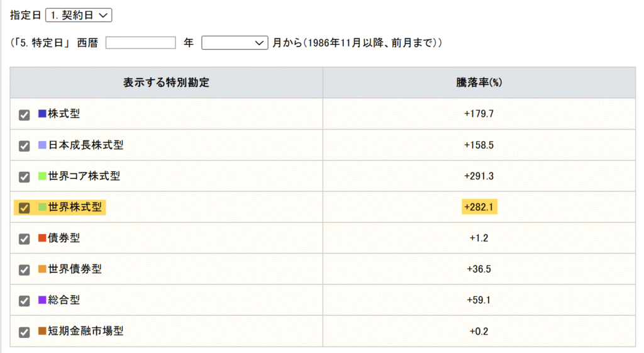Open the 指定日 dropdown showing 1. 契約日
The width and height of the screenshot is (644, 353).
coord(79,15)
